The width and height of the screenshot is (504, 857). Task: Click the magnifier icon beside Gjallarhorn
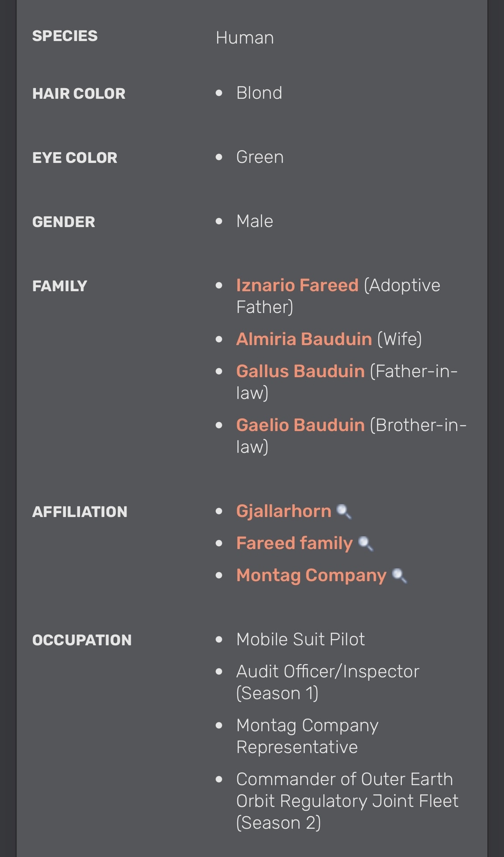coord(343,512)
